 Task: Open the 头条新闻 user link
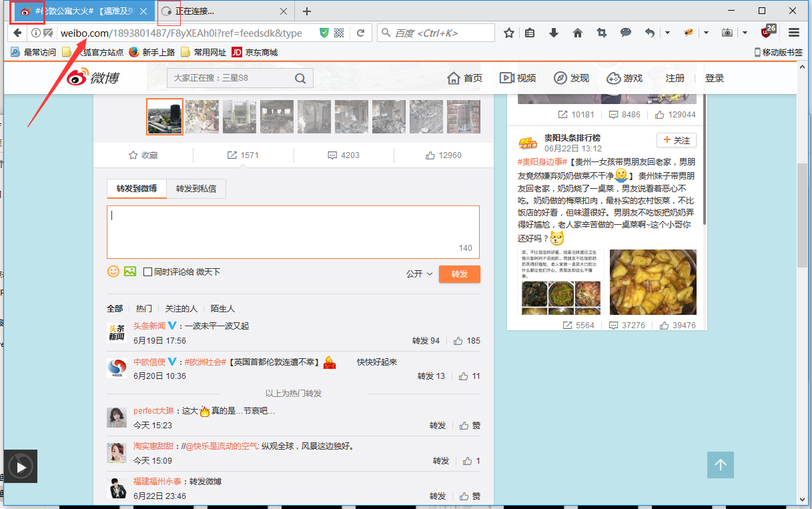149,326
